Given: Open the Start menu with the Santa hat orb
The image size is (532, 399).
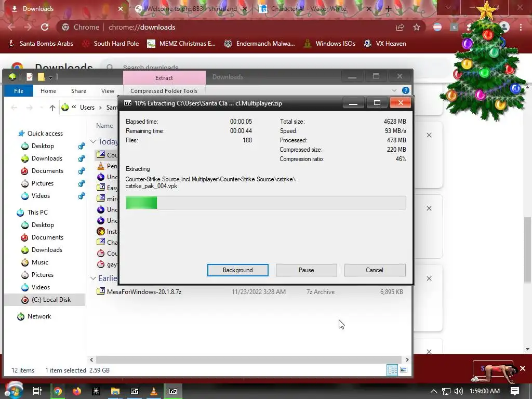Looking at the screenshot, I should 14,390.
